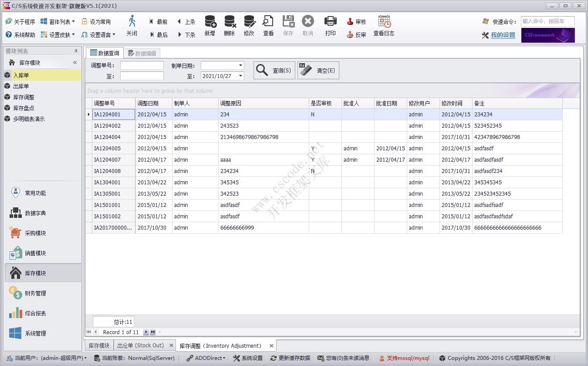
Task: Switch to the 出仓单 (Stock Out) tab
Action: click(140, 346)
